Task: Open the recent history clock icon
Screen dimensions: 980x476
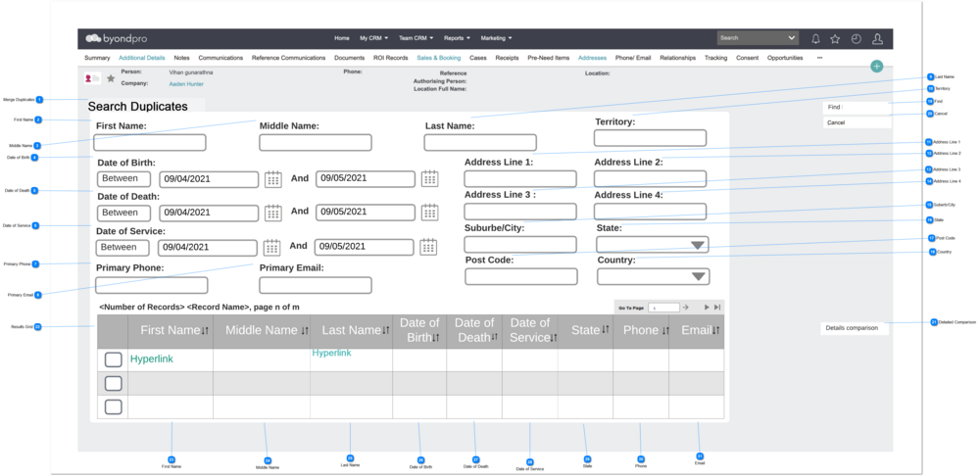Action: click(857, 39)
